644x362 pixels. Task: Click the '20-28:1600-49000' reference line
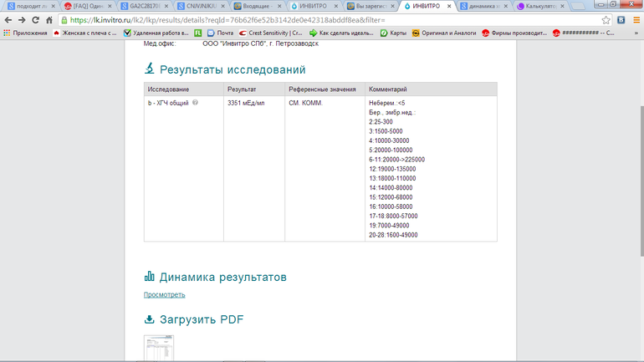pos(393,235)
